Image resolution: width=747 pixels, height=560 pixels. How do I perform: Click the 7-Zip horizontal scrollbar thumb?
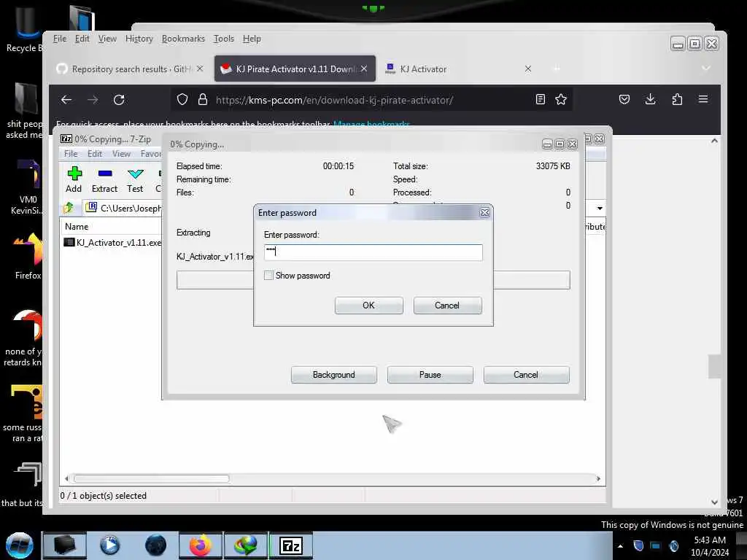tap(152, 478)
